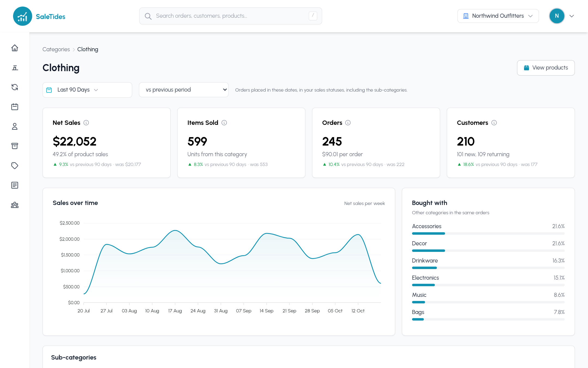The image size is (588, 368).
Task: Click the 12 Oct chart axis label
Action: [x=358, y=311]
